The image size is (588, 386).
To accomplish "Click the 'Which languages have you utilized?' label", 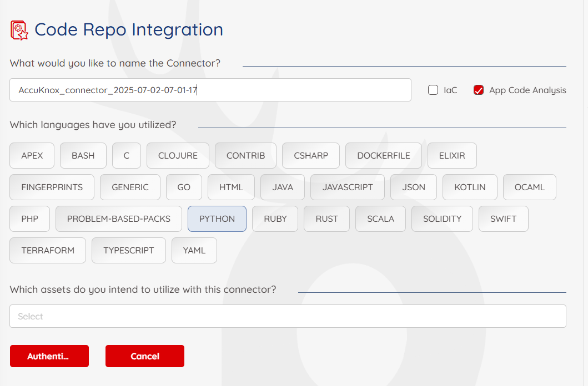I will coord(93,125).
